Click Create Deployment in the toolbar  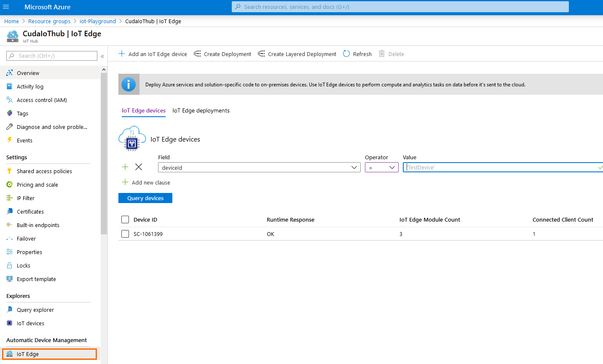pos(222,54)
